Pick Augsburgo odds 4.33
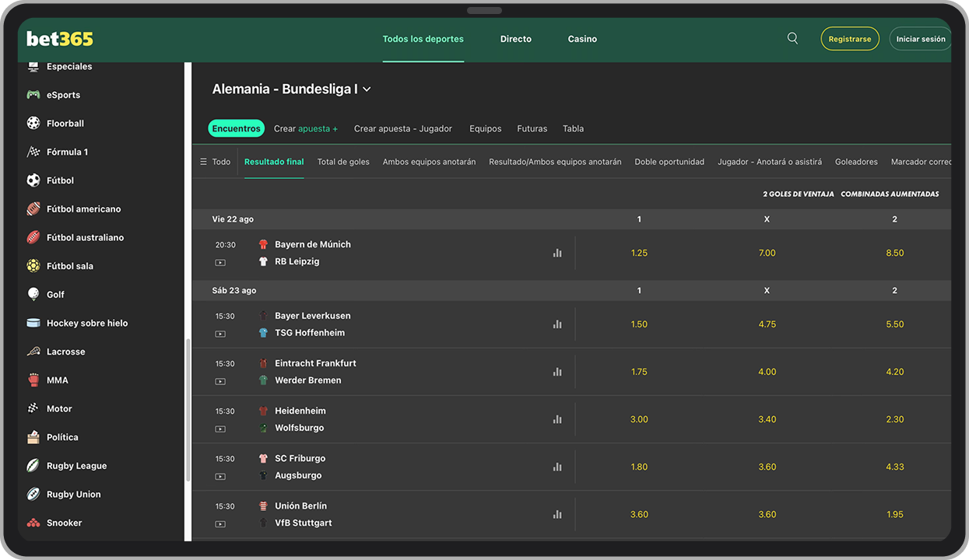Viewport: 969px width, 560px height. click(x=895, y=467)
